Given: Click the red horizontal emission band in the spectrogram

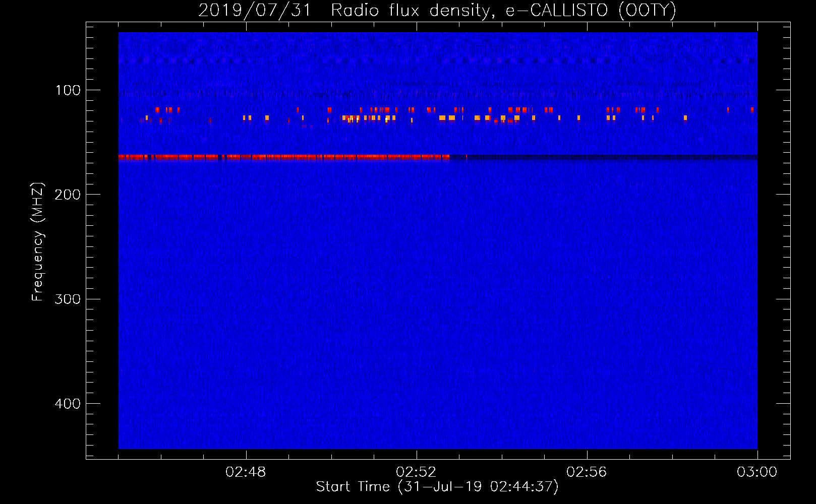Looking at the screenshot, I should point(284,157).
